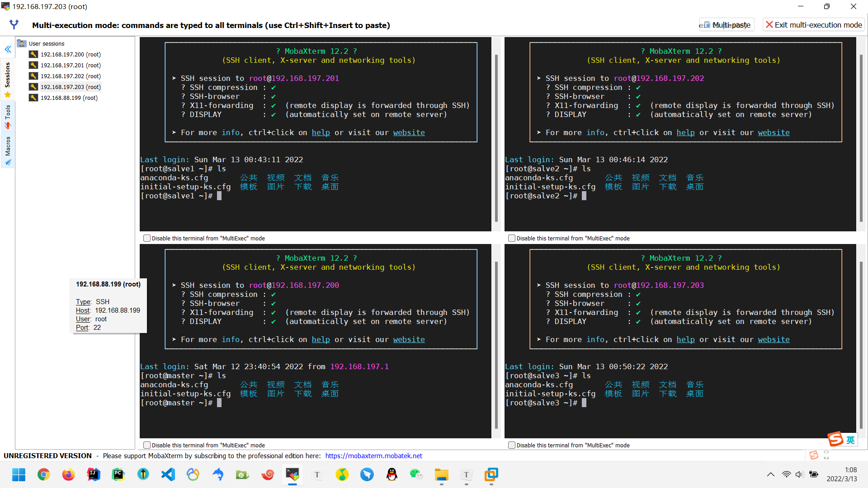
Task: Open the mobaxterm.mobatek.net subscription link
Action: [x=373, y=455]
